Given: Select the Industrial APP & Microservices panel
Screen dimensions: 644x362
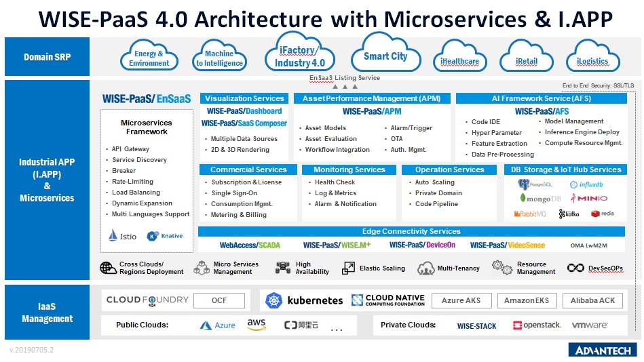Looking at the screenshot, I should (48, 180).
